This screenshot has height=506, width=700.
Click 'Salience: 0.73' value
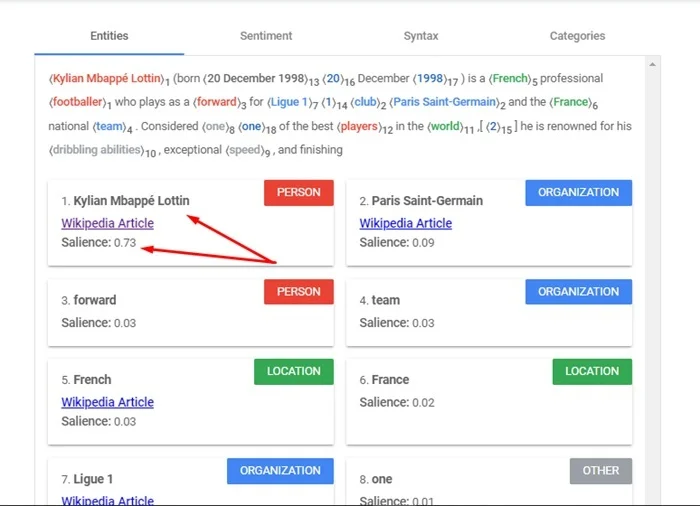(x=99, y=243)
